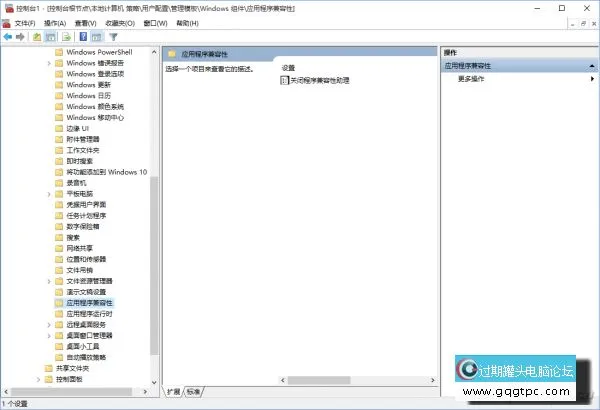This screenshot has width=600, height=410.
Task: Click 更多操作 in the actions pane
Action: click(471, 79)
